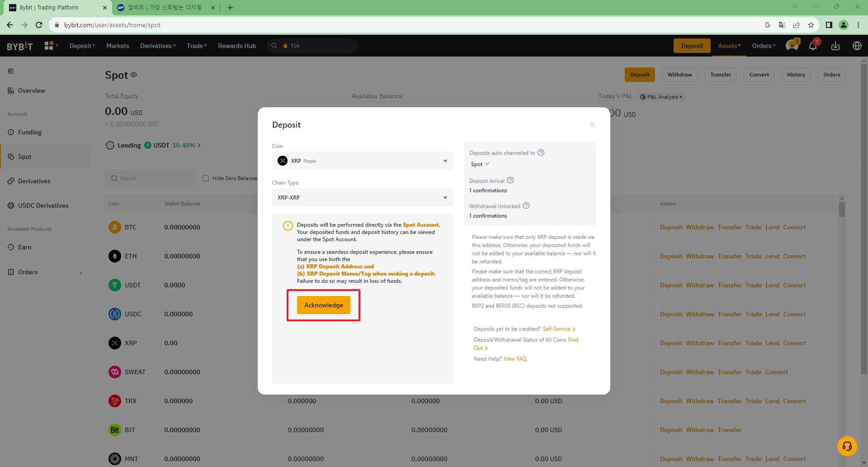
Task: Click the notification bell icon
Action: pyautogui.click(x=813, y=46)
